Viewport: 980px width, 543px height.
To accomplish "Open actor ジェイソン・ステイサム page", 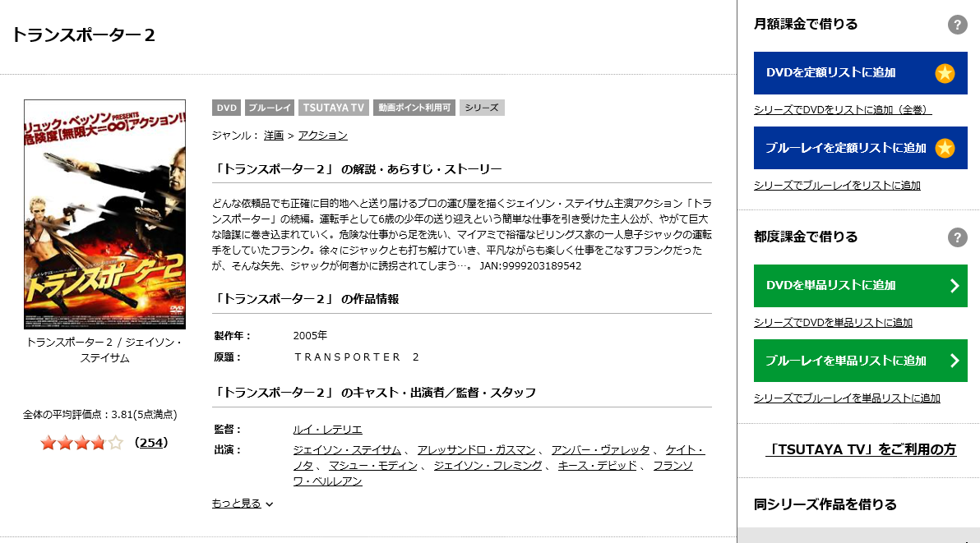I will 347,450.
